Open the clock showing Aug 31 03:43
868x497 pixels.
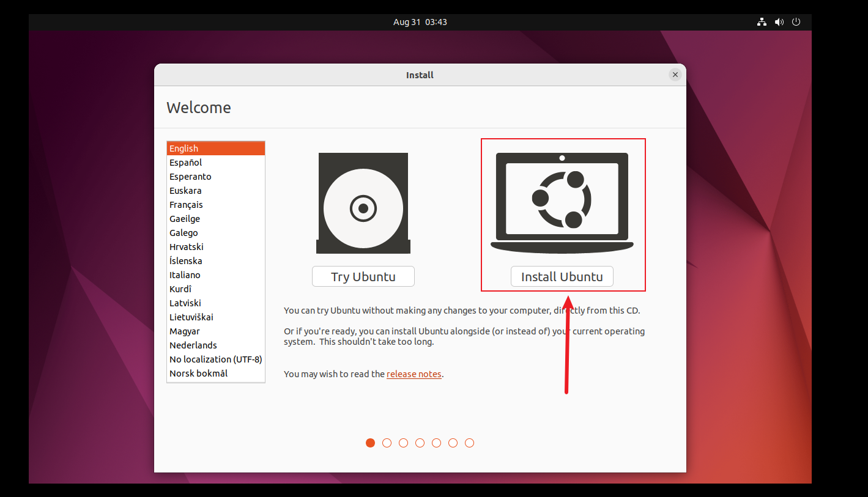click(x=420, y=22)
